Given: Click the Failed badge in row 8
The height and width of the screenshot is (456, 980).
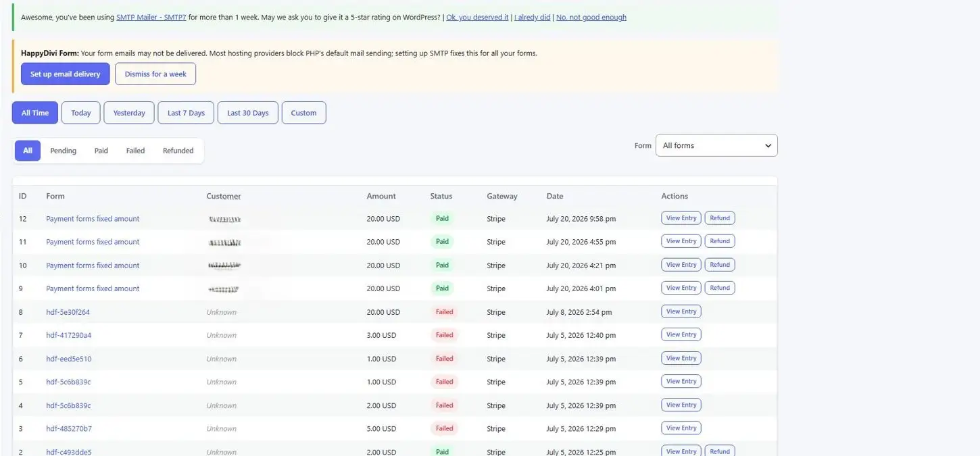Looking at the screenshot, I should pos(444,311).
